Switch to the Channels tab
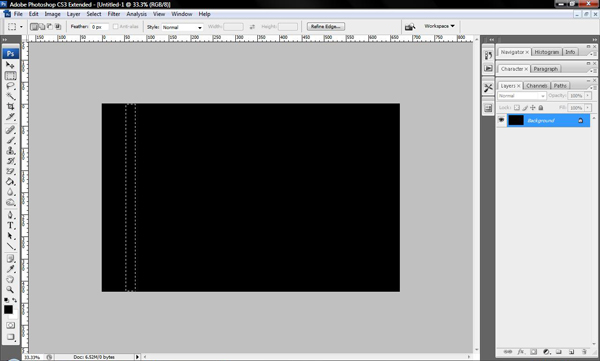 coord(536,85)
